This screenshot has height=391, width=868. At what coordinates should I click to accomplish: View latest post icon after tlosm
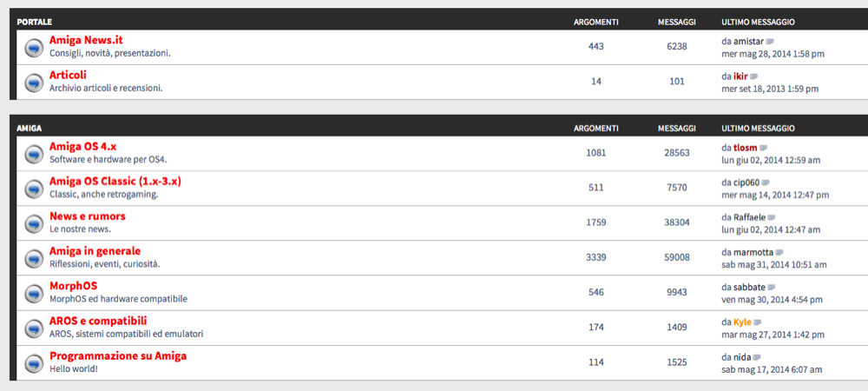[x=763, y=148]
